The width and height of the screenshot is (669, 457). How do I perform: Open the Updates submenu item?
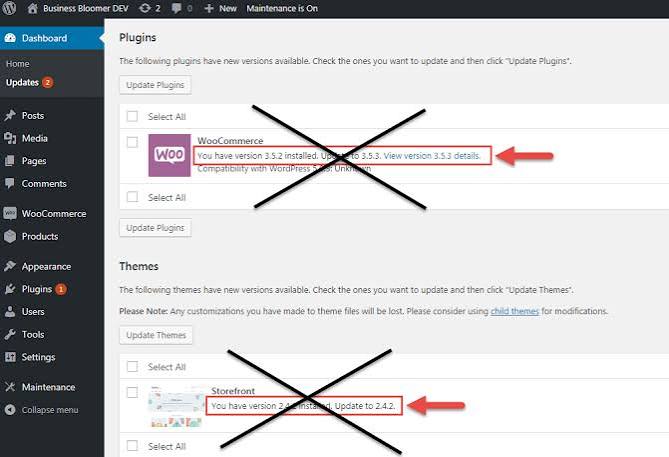click(22, 82)
